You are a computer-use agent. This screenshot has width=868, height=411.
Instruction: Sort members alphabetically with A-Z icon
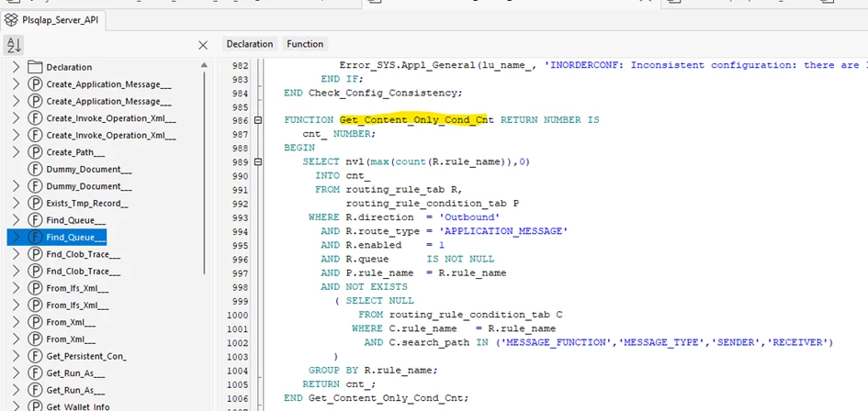click(x=14, y=45)
